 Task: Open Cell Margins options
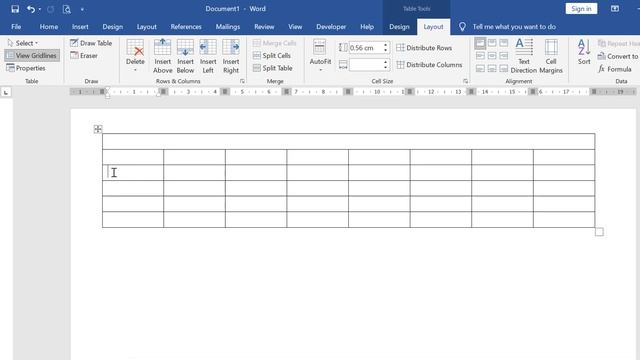click(x=551, y=56)
